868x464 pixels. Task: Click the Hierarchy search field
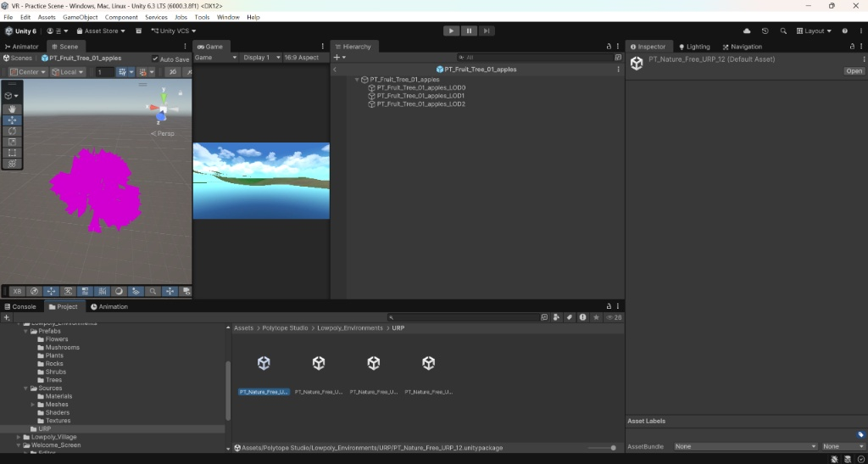click(534, 58)
